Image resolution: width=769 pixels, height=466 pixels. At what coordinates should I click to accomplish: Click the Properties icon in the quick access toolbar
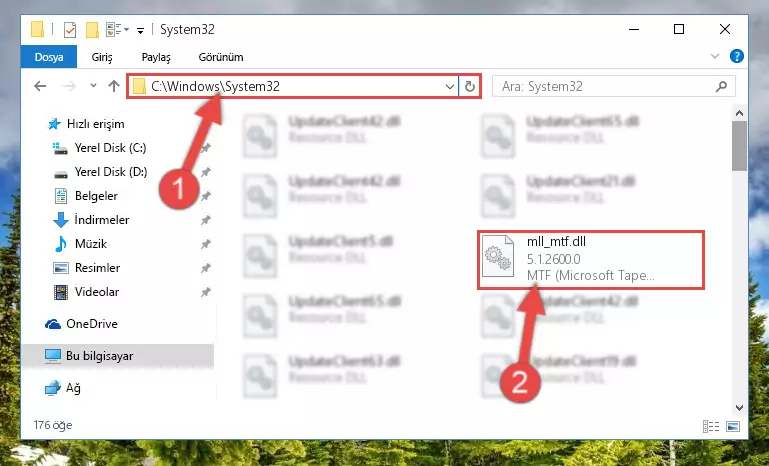[x=70, y=30]
